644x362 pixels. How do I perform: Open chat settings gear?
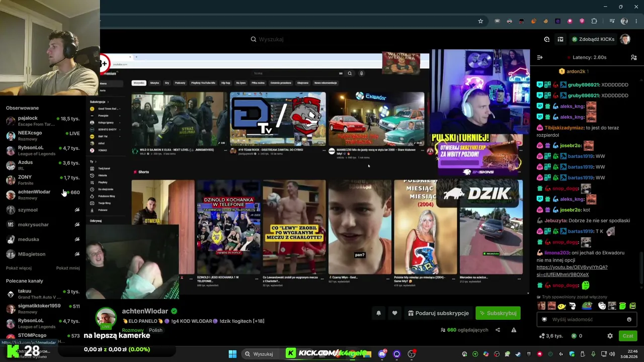click(610, 336)
